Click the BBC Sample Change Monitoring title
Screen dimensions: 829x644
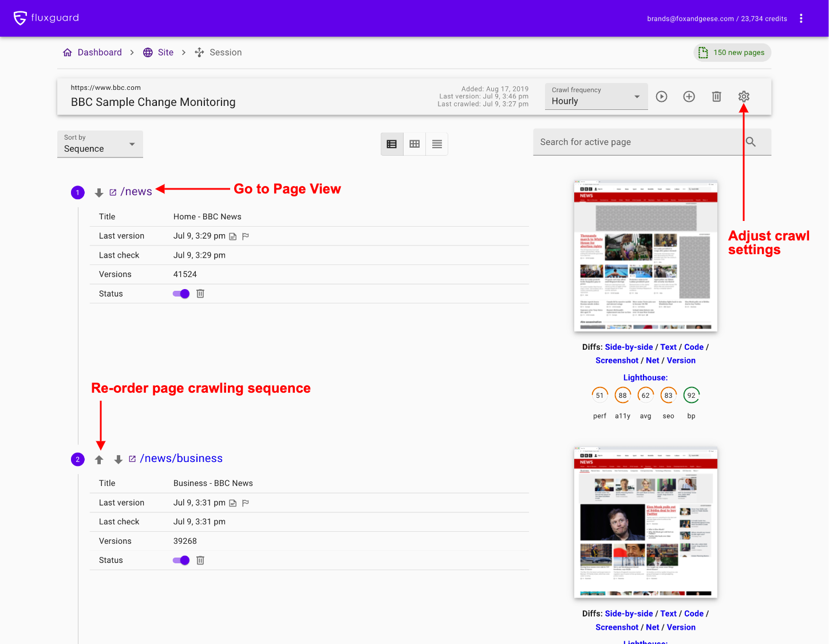tap(153, 102)
